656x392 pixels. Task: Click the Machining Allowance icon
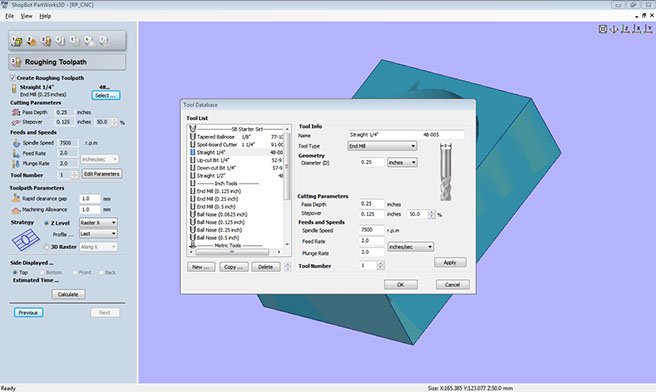(x=16, y=209)
